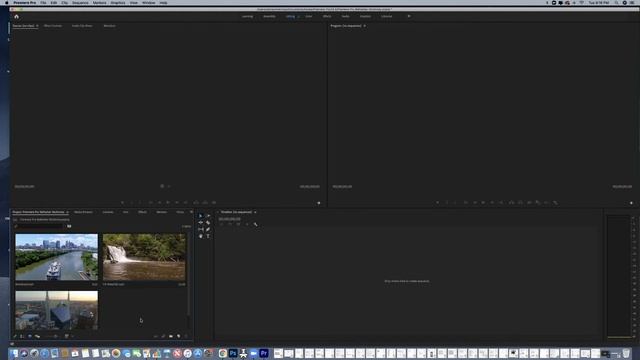Open Program panel menu

pos(364,26)
